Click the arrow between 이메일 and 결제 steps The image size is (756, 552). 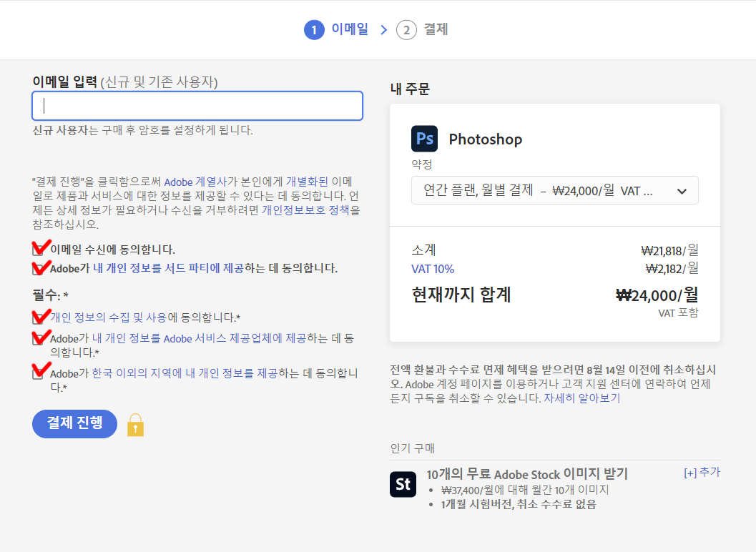click(x=384, y=30)
